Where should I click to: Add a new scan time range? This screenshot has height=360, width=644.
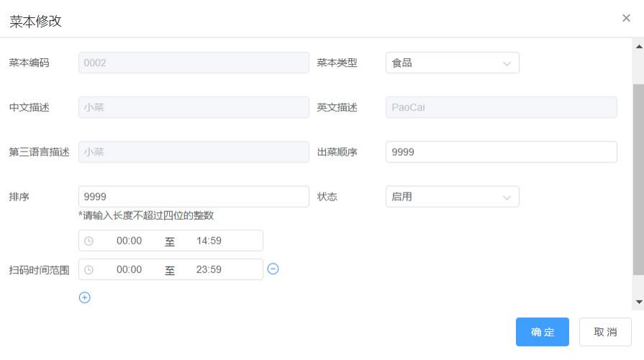(84, 297)
